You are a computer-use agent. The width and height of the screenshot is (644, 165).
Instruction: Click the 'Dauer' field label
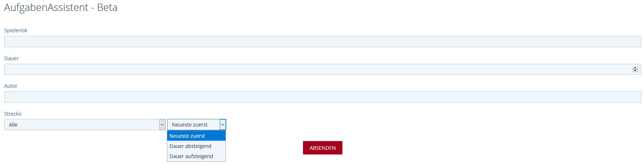[12, 58]
